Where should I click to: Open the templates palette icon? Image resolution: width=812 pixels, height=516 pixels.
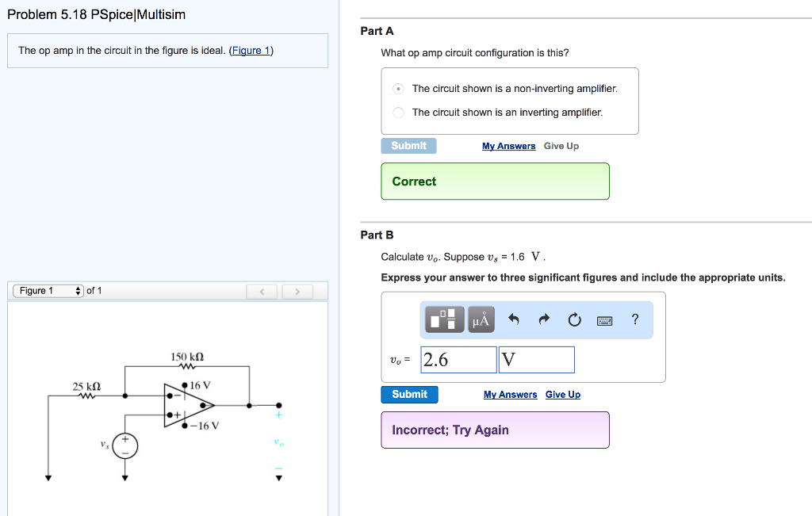tap(444, 319)
